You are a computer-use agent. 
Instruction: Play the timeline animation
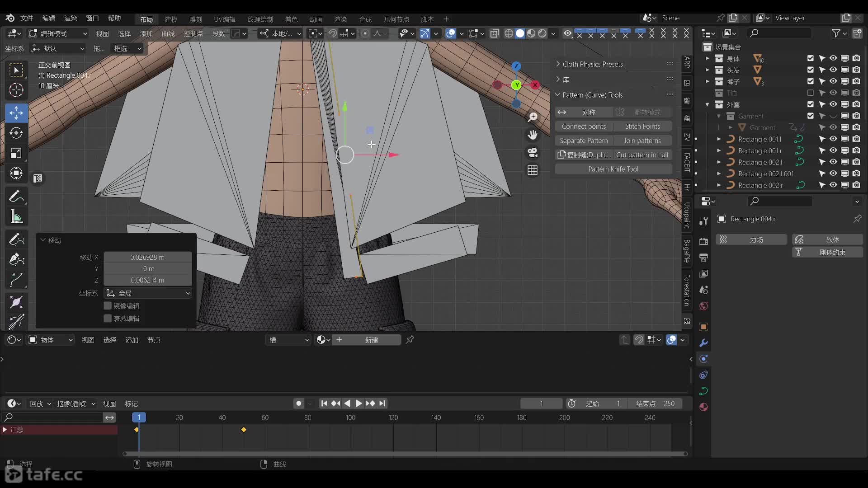(359, 404)
